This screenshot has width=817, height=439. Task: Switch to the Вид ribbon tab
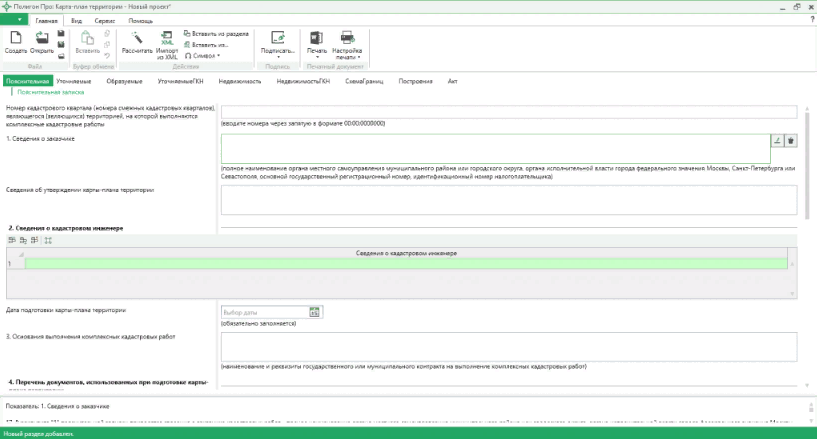pos(76,20)
